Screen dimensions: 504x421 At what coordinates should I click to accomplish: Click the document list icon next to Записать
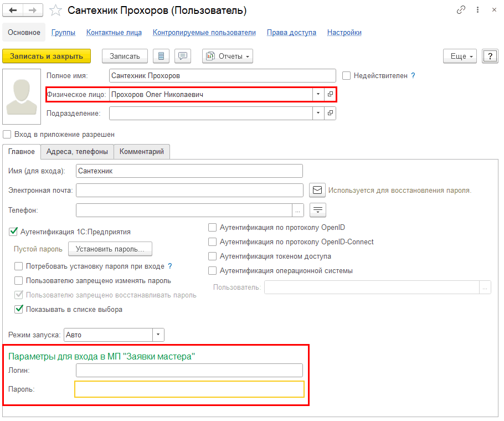[x=161, y=56]
